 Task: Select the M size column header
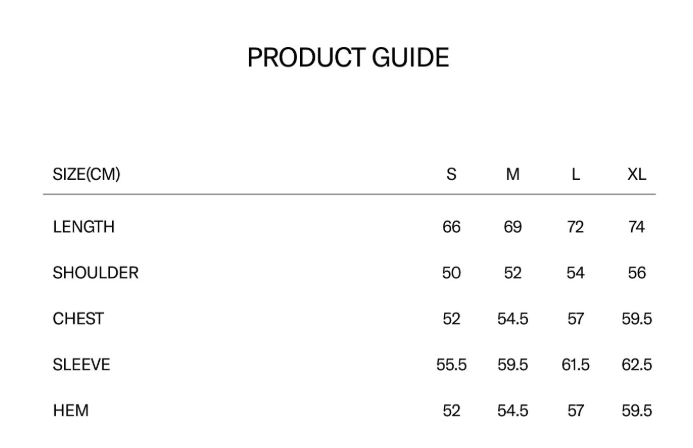pyautogui.click(x=513, y=174)
